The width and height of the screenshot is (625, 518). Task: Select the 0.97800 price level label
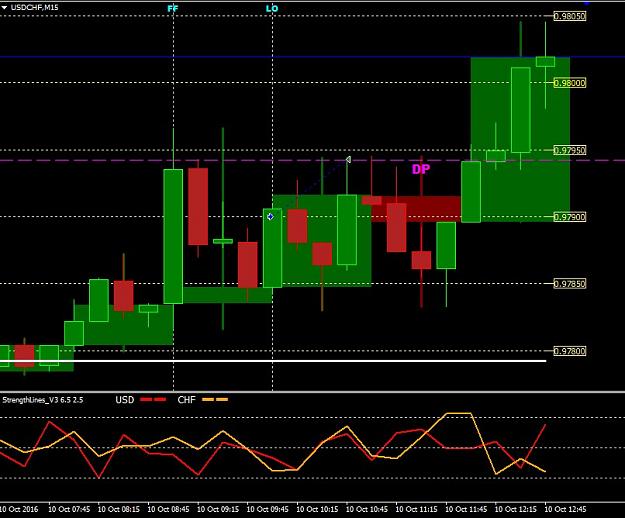click(x=570, y=351)
